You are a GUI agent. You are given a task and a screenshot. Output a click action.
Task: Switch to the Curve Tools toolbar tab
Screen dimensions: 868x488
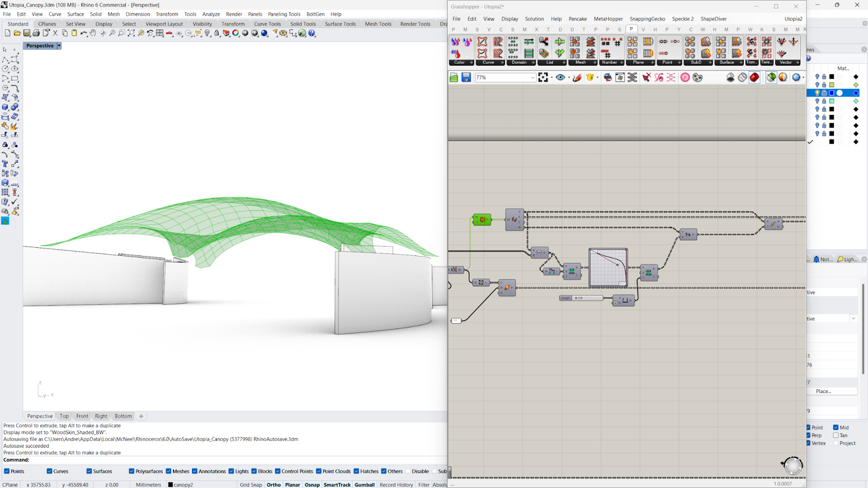point(267,24)
